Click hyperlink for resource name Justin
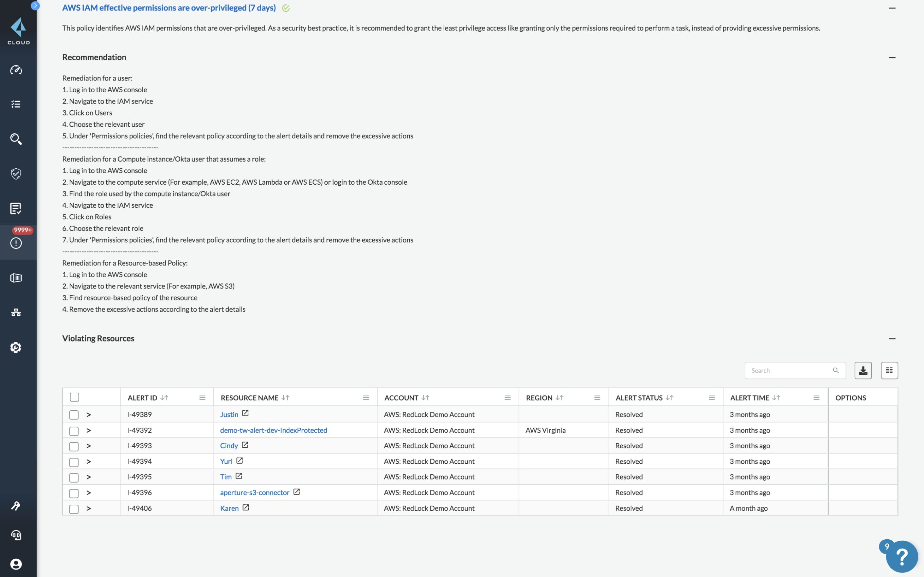 tap(229, 414)
